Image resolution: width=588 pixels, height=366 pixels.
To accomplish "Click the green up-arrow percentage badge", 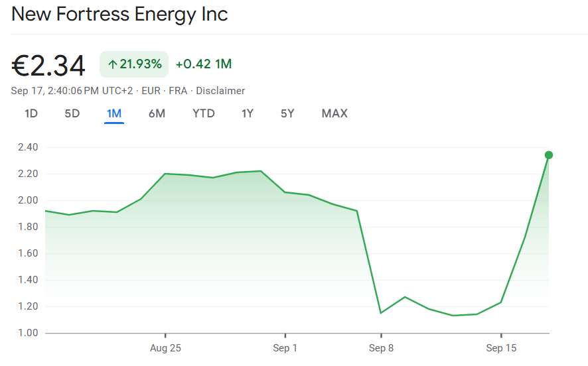I will [134, 64].
